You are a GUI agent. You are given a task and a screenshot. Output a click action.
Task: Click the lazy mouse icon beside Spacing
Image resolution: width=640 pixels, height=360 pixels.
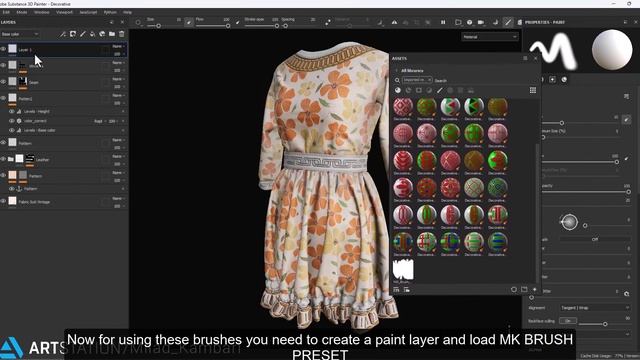[x=328, y=22]
